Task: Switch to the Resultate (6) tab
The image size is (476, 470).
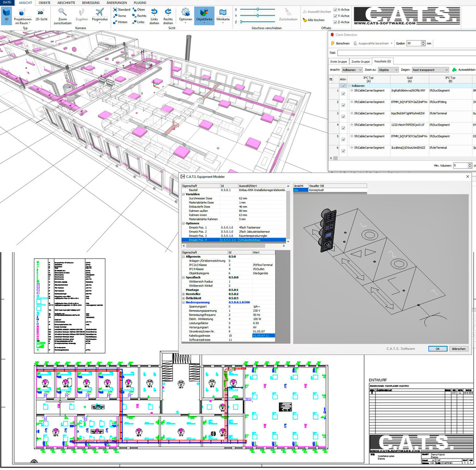Action: point(383,61)
